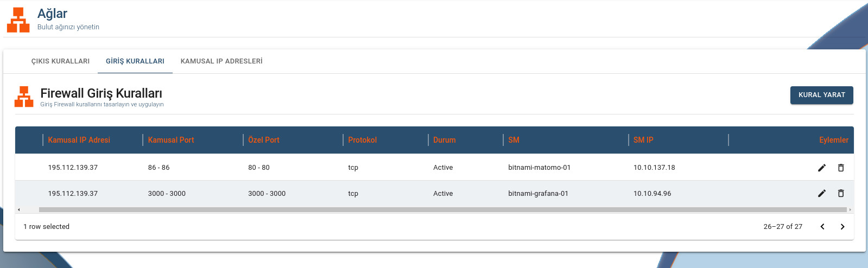Sort by Kamusal Port column header
The height and width of the screenshot is (268, 868).
pyautogui.click(x=171, y=140)
